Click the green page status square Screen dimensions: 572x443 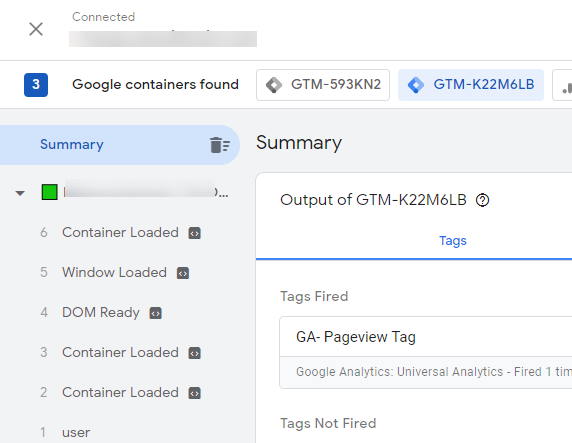point(50,192)
